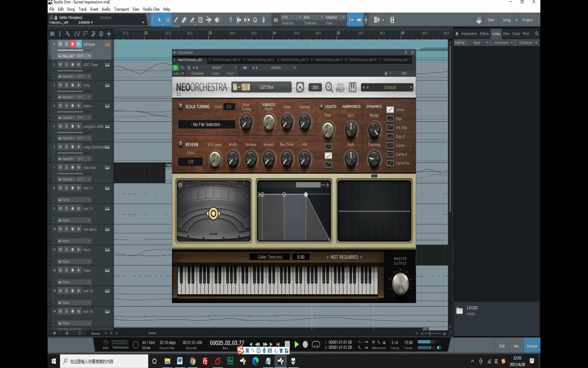Toggle the transport loop button
The image size is (588, 368).
tap(316, 344)
